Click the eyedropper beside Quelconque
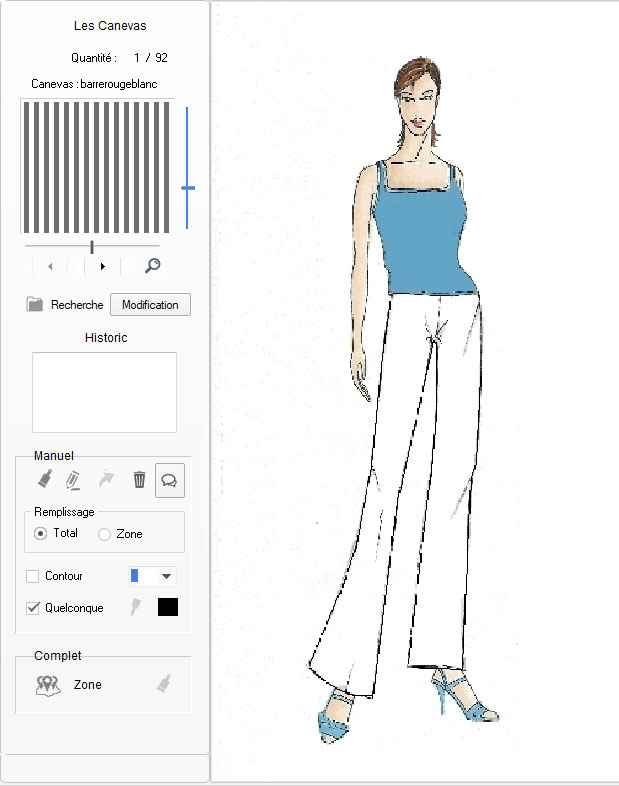 pyautogui.click(x=136, y=607)
